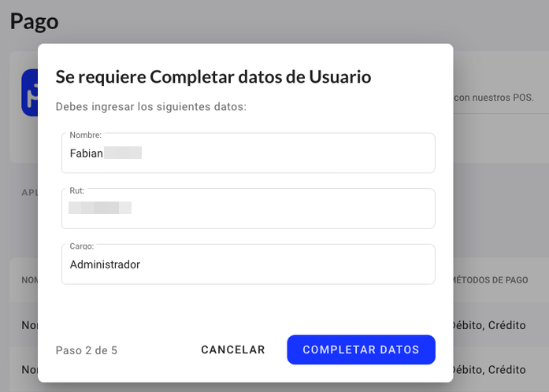
Task: Select first row's Débito, Crédito cell
Action: pos(489,325)
